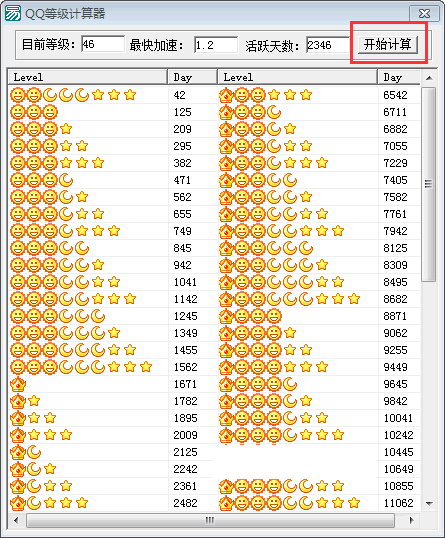Click the 活跃天数 input field

click(328, 45)
